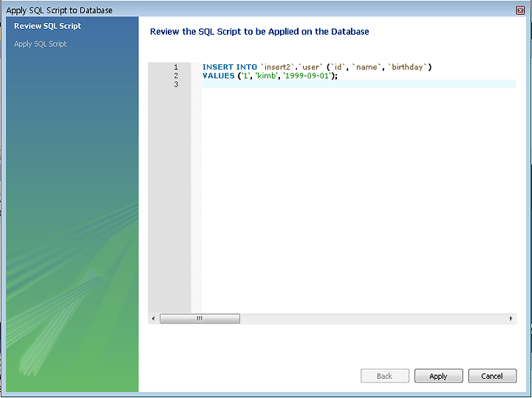
Task: Click the highlighted empty third line
Action: coord(359,84)
